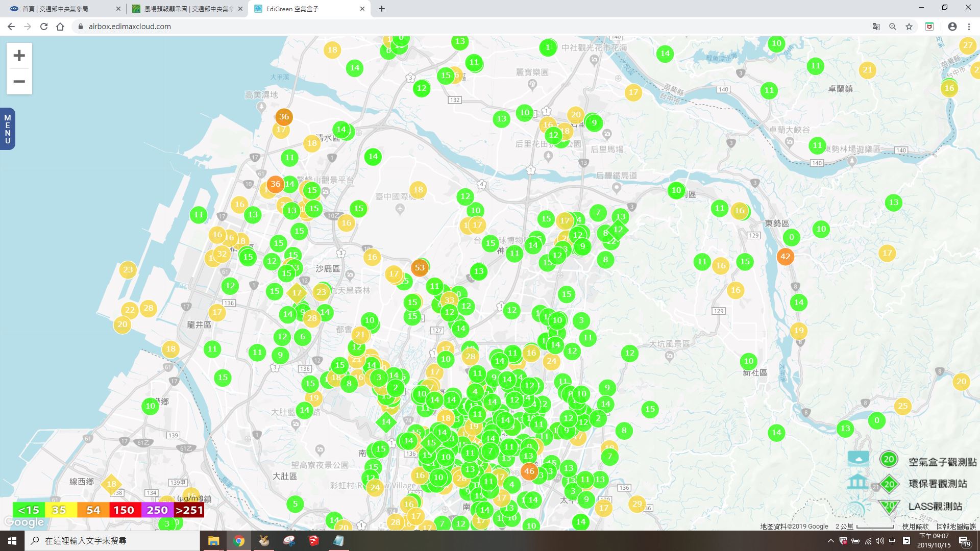Open the notification center with 19 alerts
This screenshot has height=551, width=980.
coord(964,541)
